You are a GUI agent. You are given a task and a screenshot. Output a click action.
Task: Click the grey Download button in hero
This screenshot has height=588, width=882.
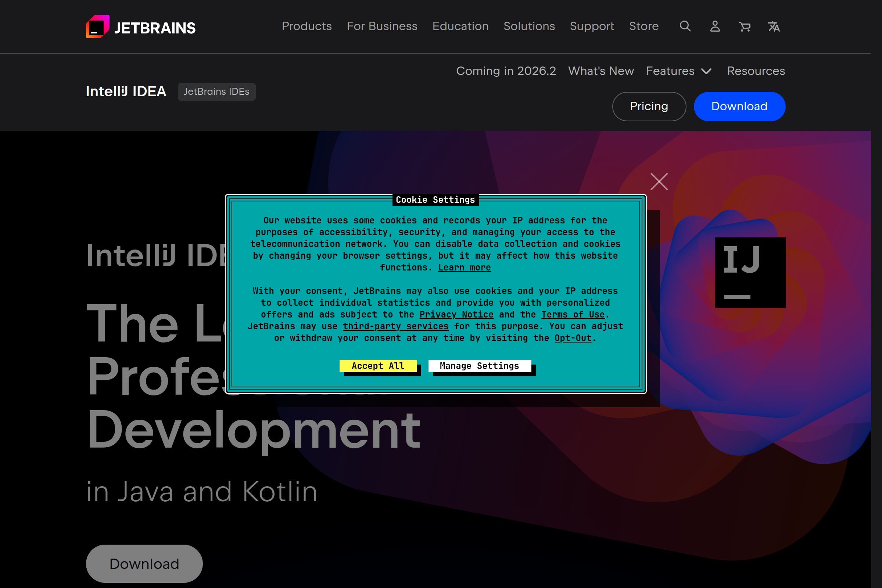coord(144,564)
